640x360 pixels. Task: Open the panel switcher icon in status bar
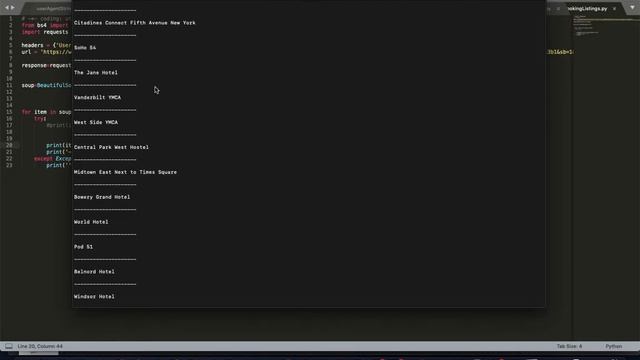[x=9, y=347]
